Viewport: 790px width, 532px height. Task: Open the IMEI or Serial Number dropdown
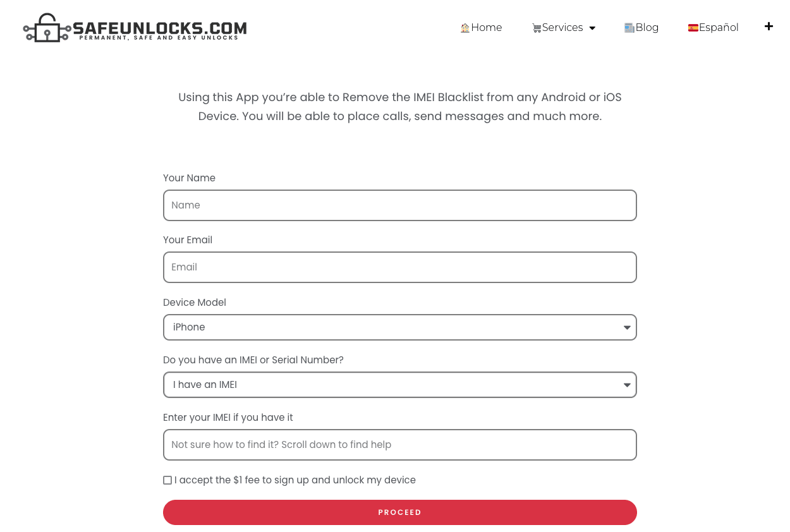[399, 385]
